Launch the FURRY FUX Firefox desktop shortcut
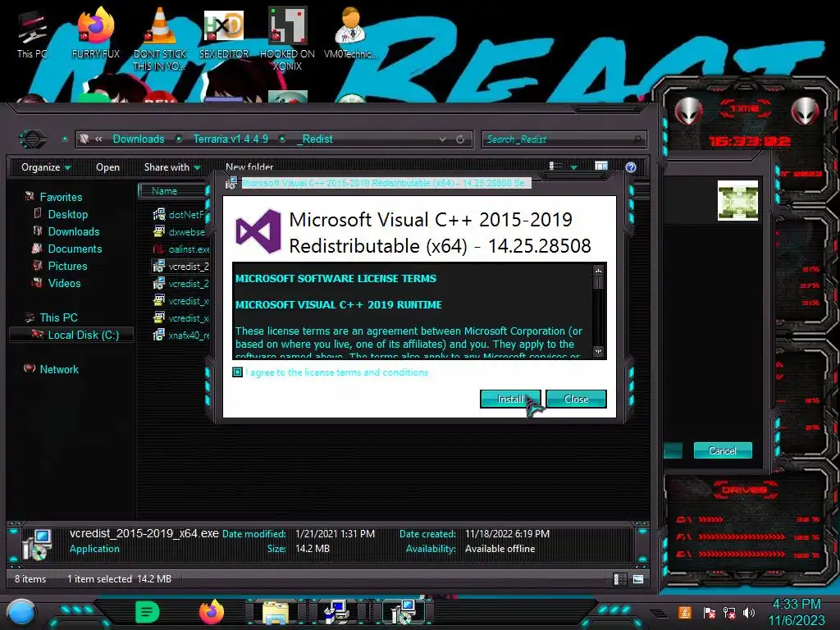The width and height of the screenshot is (840, 630). (96, 33)
